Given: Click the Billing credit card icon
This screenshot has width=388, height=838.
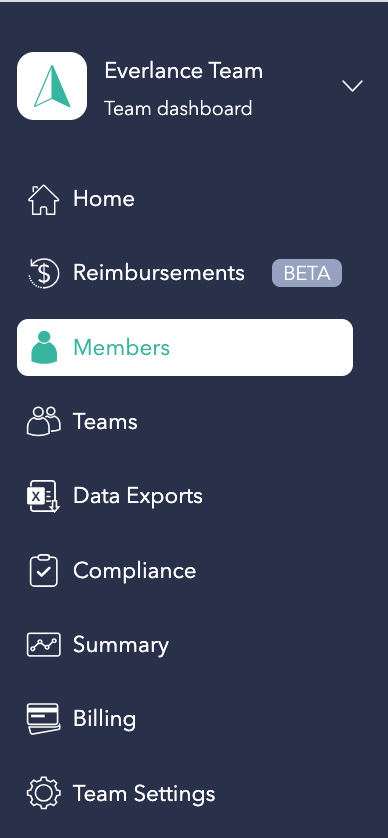Looking at the screenshot, I should (x=43, y=719).
